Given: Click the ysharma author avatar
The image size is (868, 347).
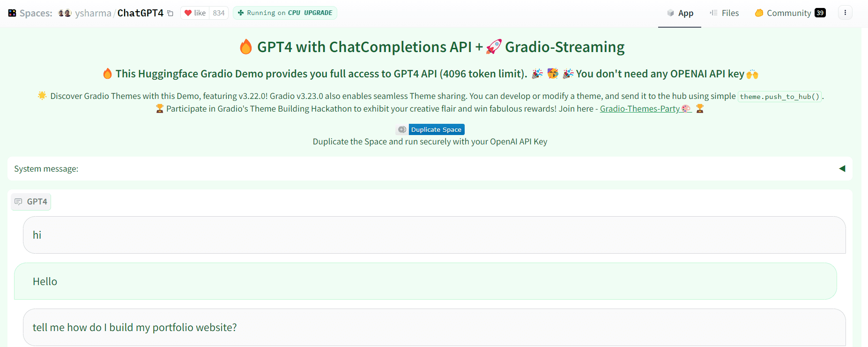Looking at the screenshot, I should point(65,13).
